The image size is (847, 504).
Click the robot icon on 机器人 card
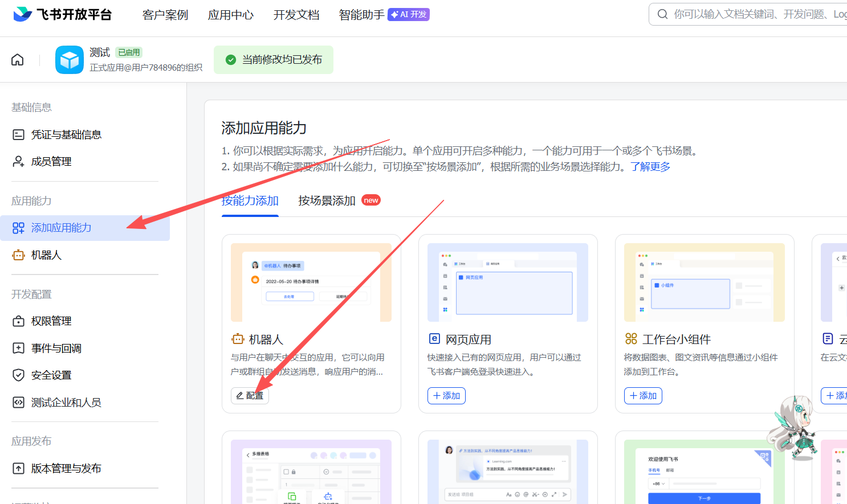click(238, 339)
